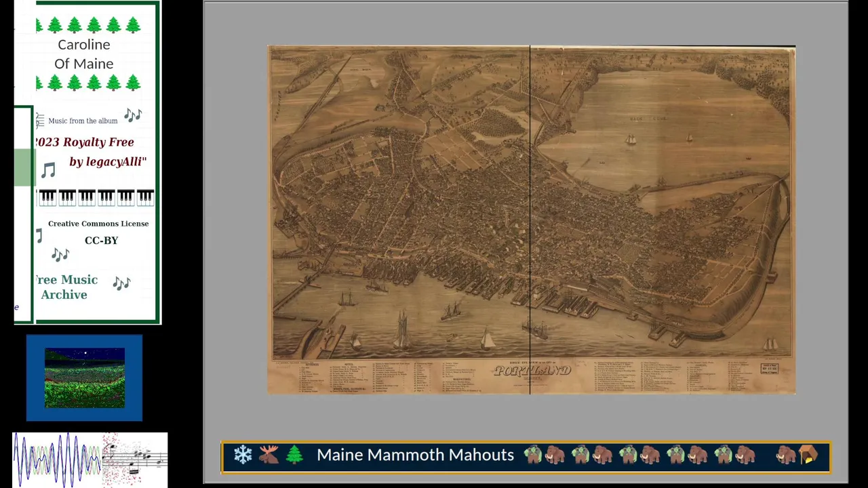Click the Music from the album label

[x=83, y=121]
